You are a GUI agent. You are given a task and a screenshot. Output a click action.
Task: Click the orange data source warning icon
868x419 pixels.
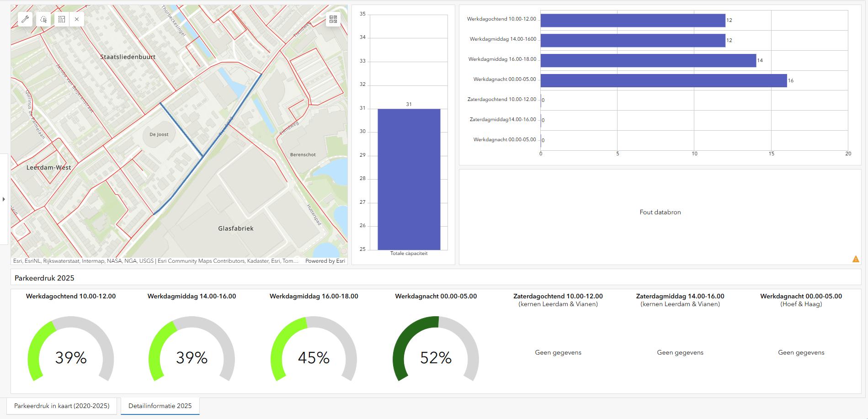tap(856, 259)
